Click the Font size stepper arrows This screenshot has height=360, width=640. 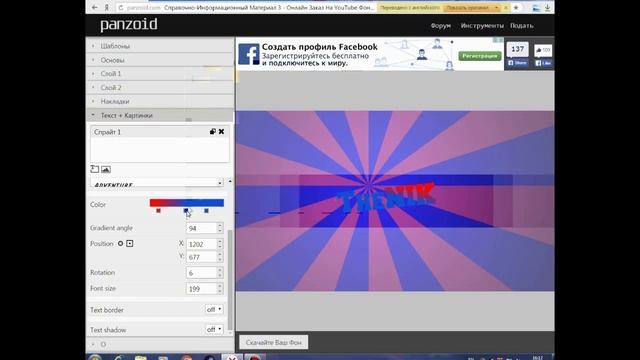(x=220, y=289)
